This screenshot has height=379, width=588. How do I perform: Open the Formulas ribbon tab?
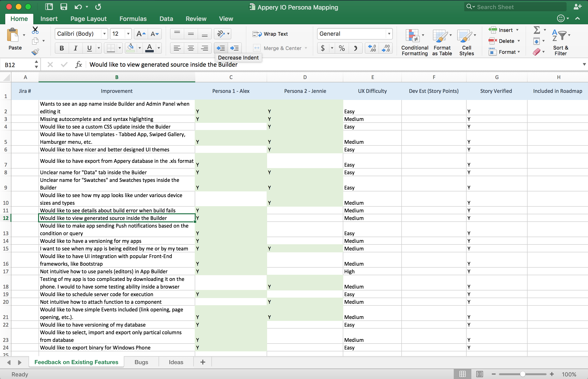pyautogui.click(x=133, y=19)
